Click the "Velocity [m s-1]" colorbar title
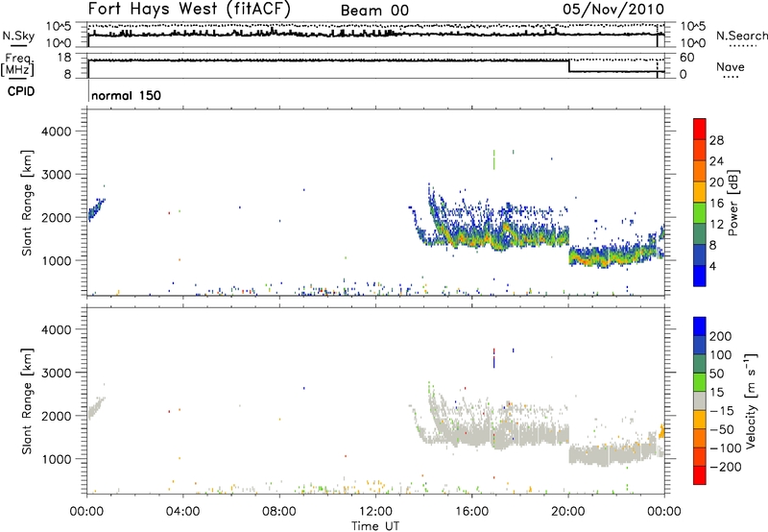 [x=751, y=400]
